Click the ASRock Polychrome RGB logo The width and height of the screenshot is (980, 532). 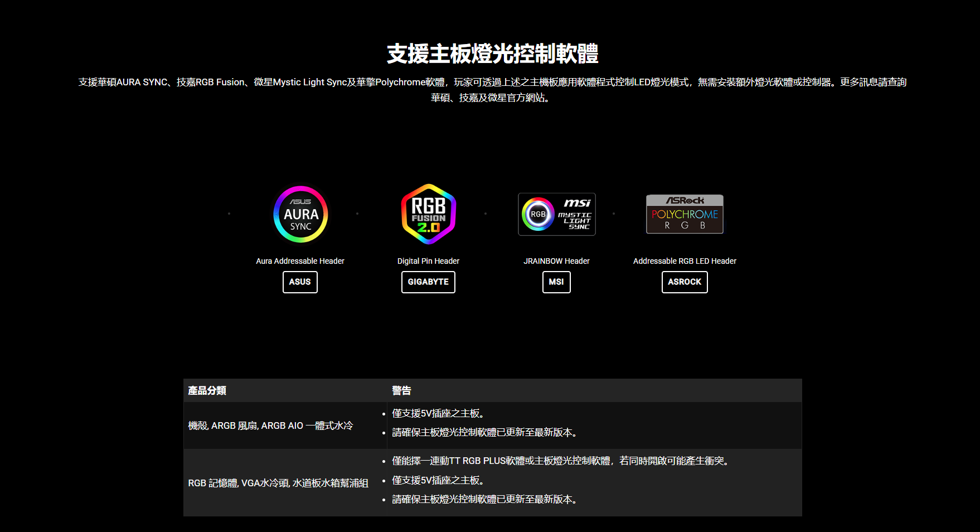[685, 214]
